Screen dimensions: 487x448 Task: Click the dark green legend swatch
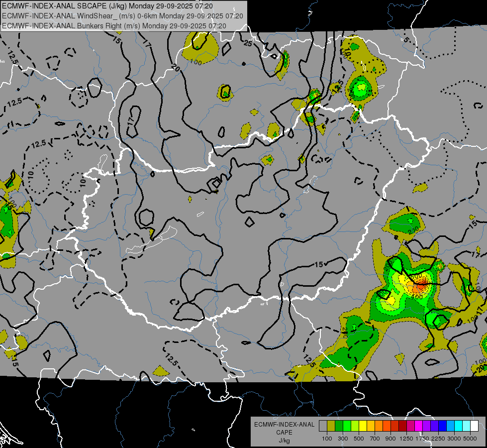point(339,426)
